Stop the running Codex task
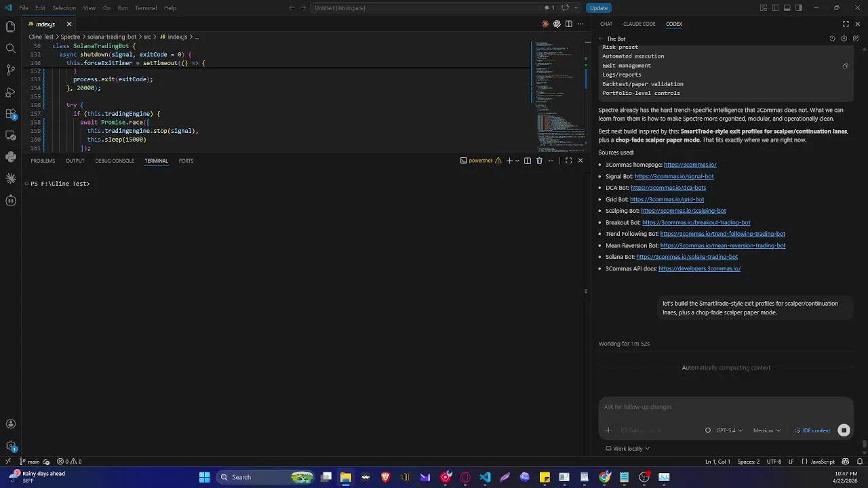 pyautogui.click(x=844, y=430)
